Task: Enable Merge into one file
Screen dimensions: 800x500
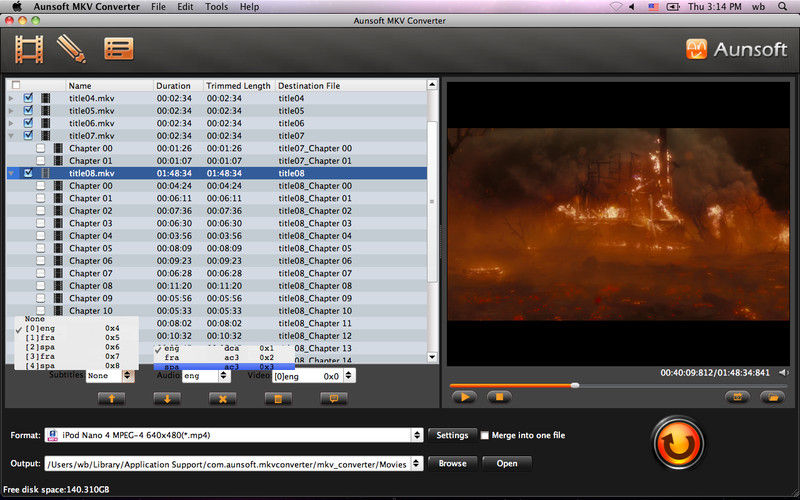Action: [485, 435]
